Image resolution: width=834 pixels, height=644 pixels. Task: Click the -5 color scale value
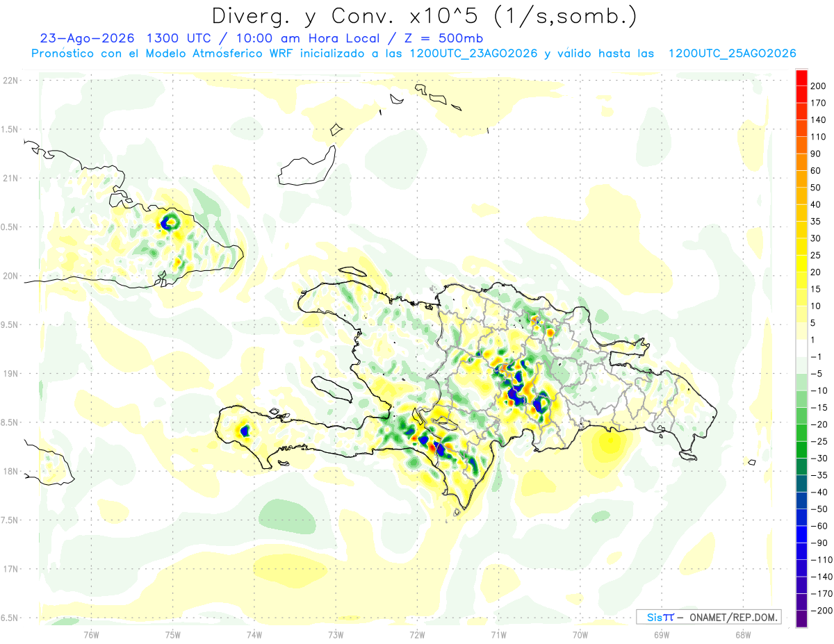(x=816, y=374)
